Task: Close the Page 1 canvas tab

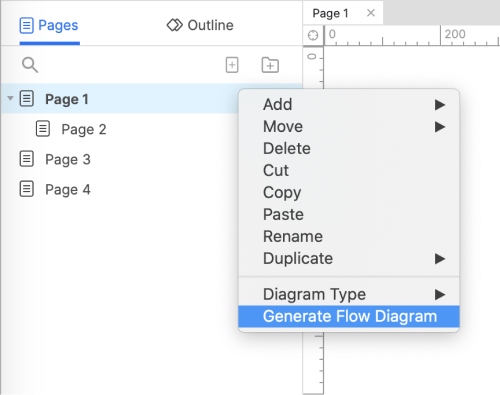Action: (x=371, y=13)
